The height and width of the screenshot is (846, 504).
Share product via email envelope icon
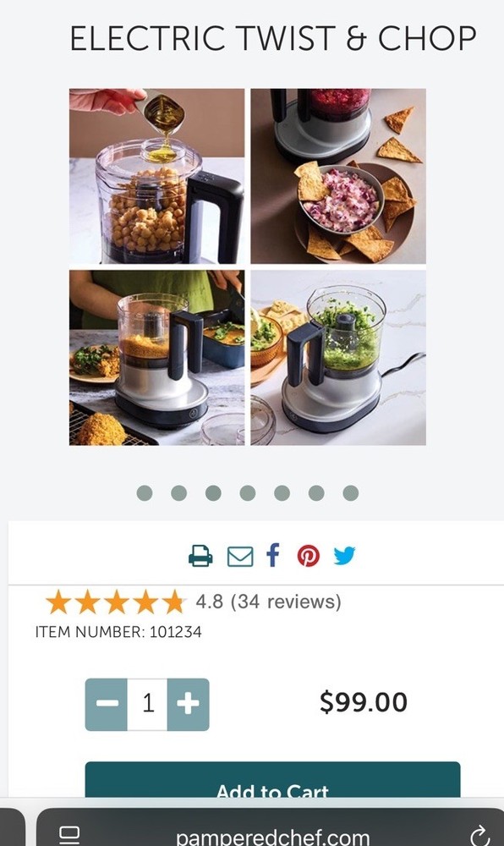click(x=240, y=557)
